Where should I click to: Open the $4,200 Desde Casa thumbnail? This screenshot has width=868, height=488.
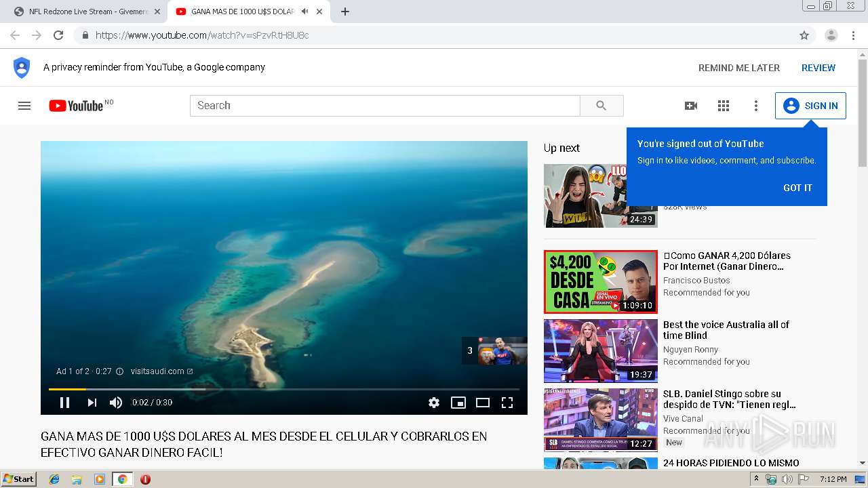(601, 282)
